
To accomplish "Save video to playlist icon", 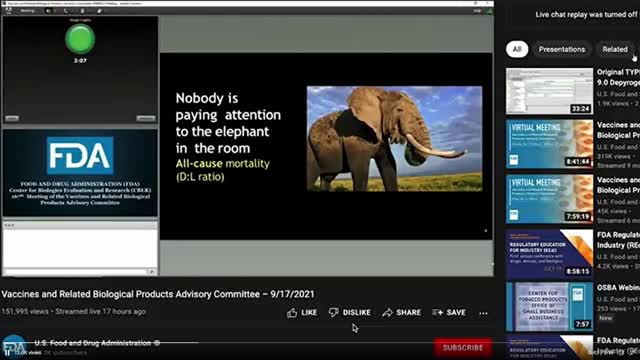I will tap(449, 313).
